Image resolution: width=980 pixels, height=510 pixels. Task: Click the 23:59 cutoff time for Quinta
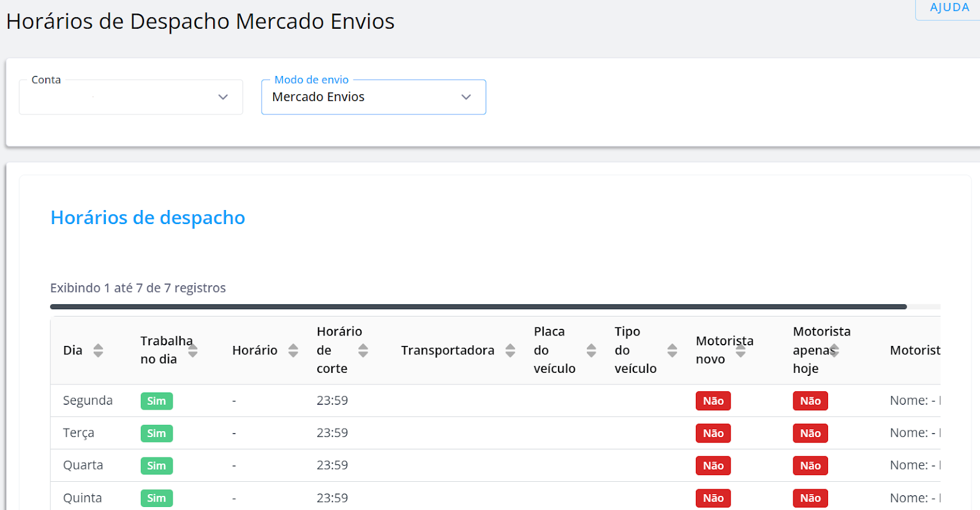tap(332, 498)
